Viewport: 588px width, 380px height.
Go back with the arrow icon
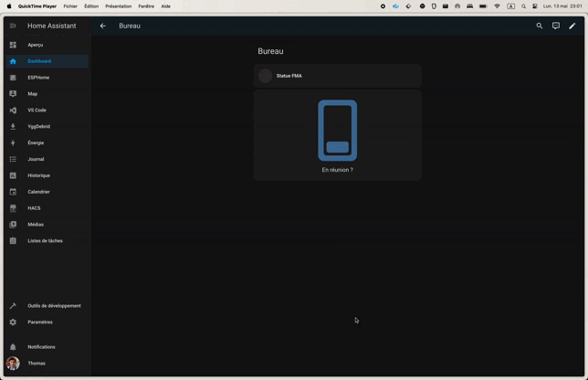(x=103, y=26)
